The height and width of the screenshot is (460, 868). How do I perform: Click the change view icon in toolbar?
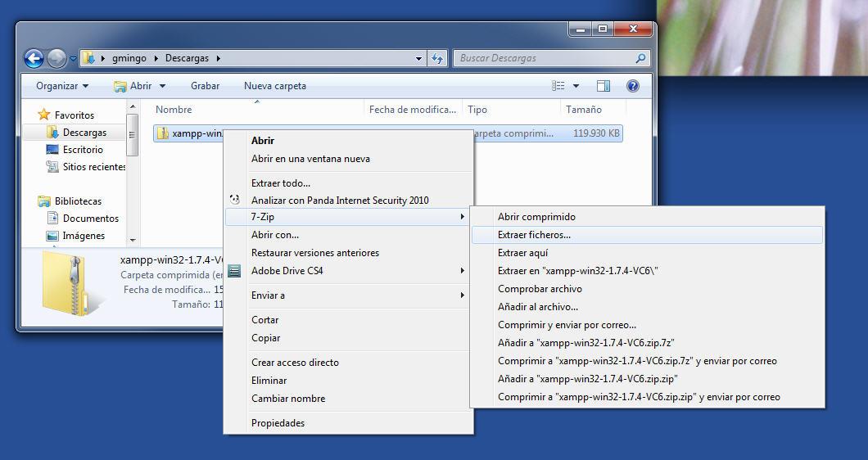[558, 86]
